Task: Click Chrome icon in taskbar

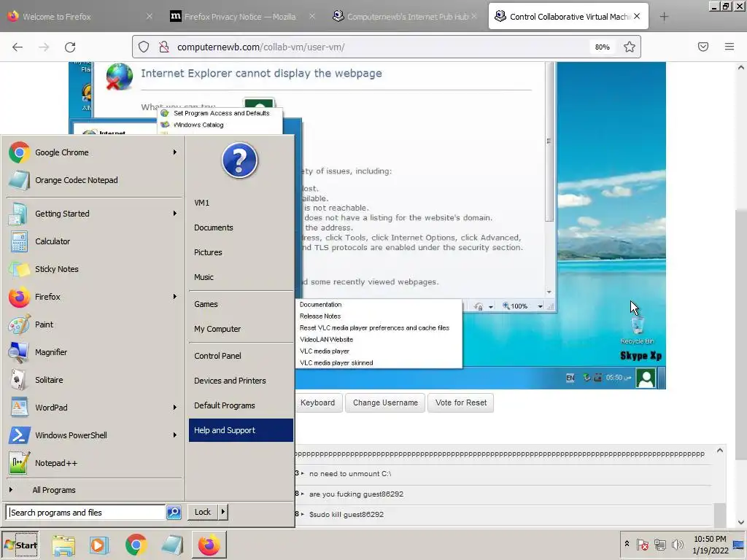Action: pyautogui.click(x=136, y=545)
